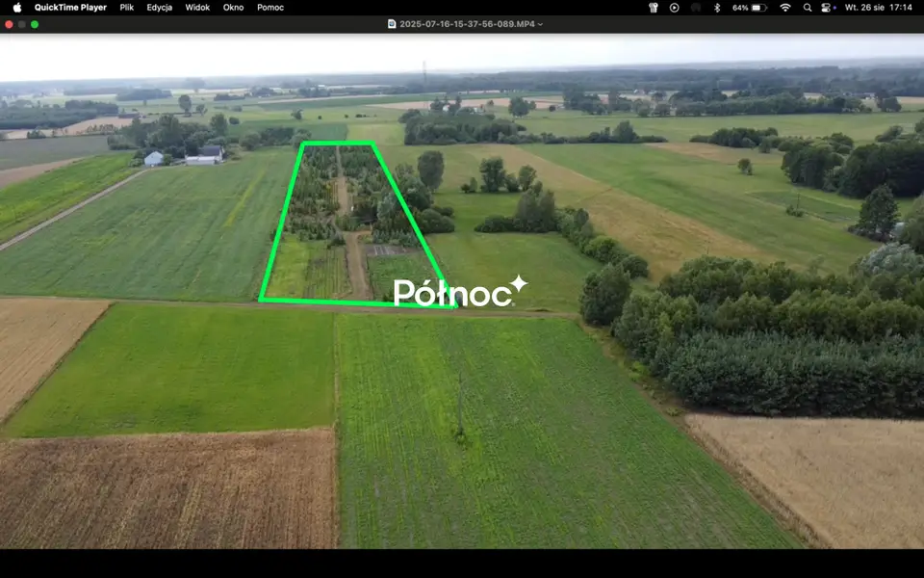Open the Edycja menu
924x578 pixels.
(x=160, y=8)
